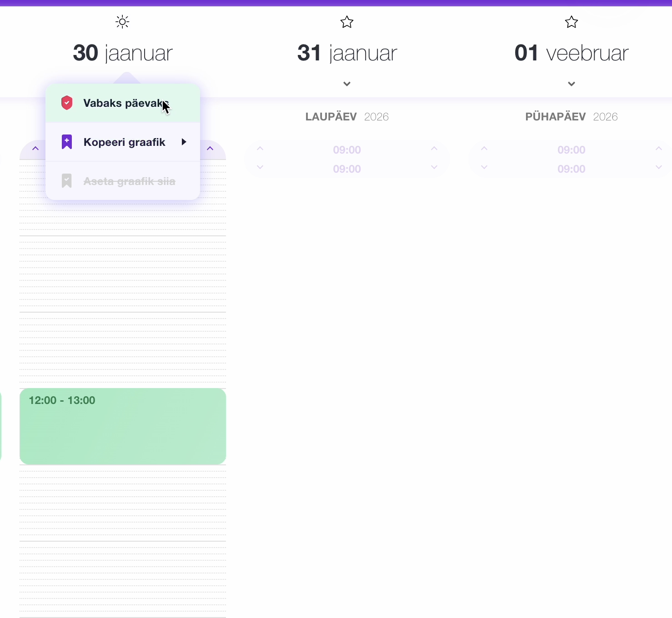The height and width of the screenshot is (618, 672).
Task: Click the purple bookmark copy icon
Action: pyautogui.click(x=67, y=142)
